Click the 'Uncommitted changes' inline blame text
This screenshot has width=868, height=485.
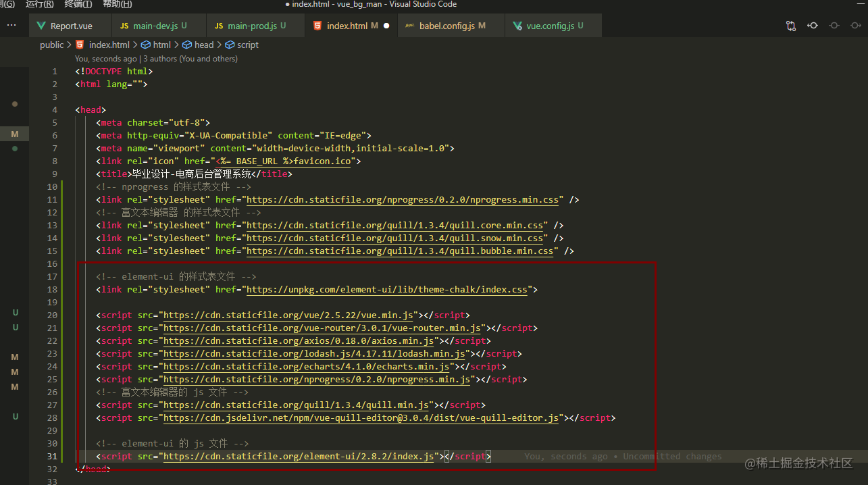click(672, 457)
